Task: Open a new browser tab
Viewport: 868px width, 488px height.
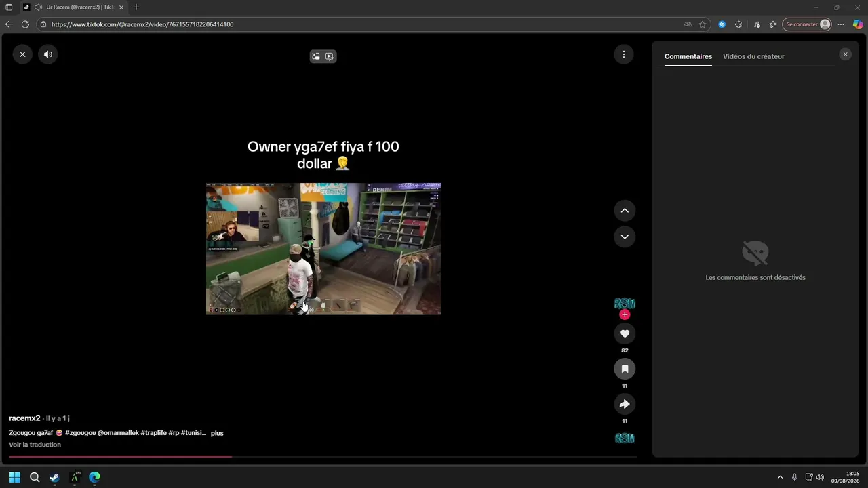Action: pos(136,7)
